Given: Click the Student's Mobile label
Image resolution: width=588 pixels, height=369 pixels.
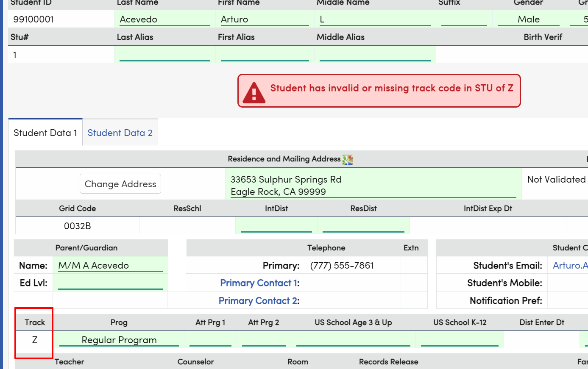Looking at the screenshot, I should [504, 283].
